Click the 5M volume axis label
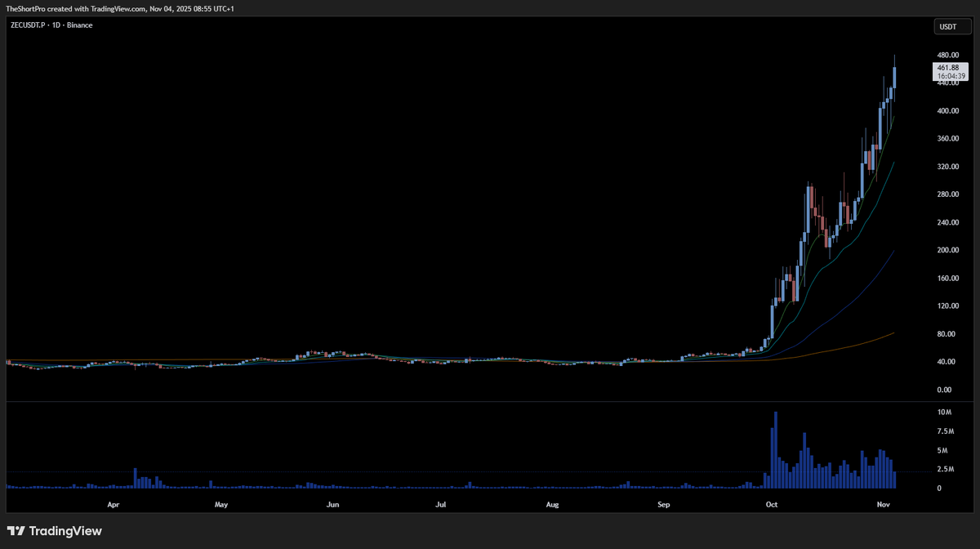The width and height of the screenshot is (980, 549). pos(943,451)
